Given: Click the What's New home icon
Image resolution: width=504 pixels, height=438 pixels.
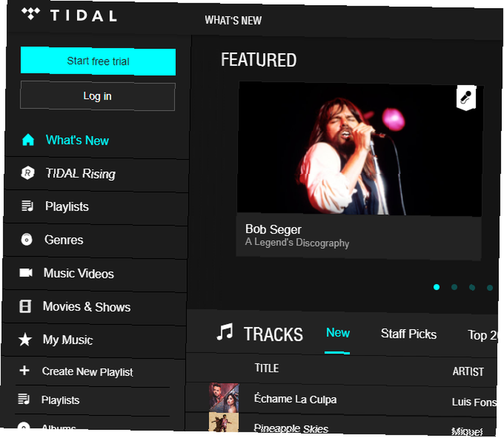Looking at the screenshot, I should point(28,139).
